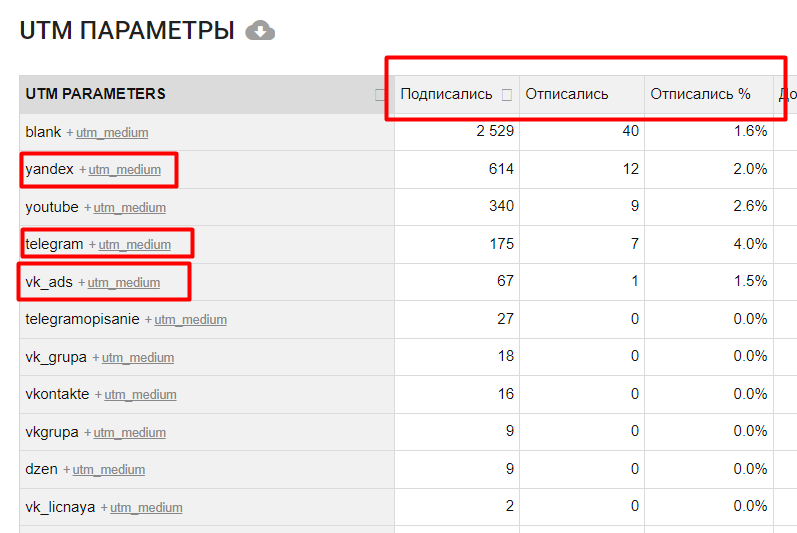Toggle checkbox in UTM PARAMETERS header
This screenshot has width=797, height=533.
[x=380, y=95]
